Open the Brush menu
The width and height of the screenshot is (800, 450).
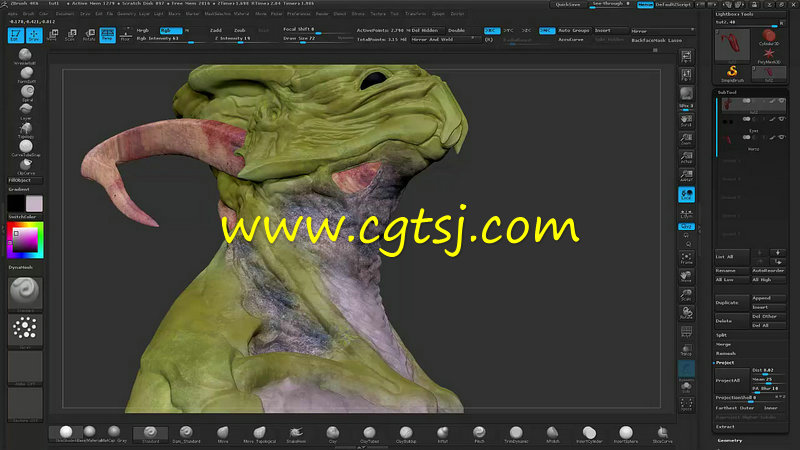point(29,14)
